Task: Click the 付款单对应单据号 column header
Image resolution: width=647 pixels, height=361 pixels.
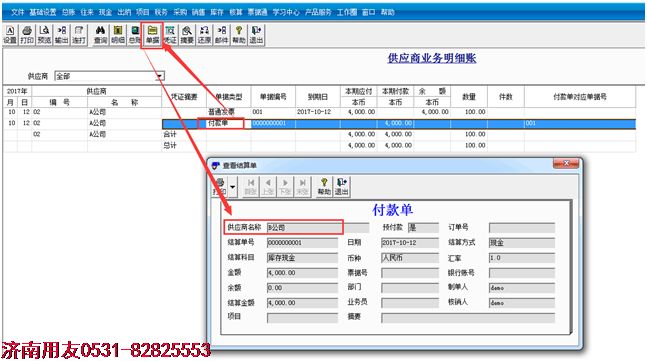Action: (580, 97)
